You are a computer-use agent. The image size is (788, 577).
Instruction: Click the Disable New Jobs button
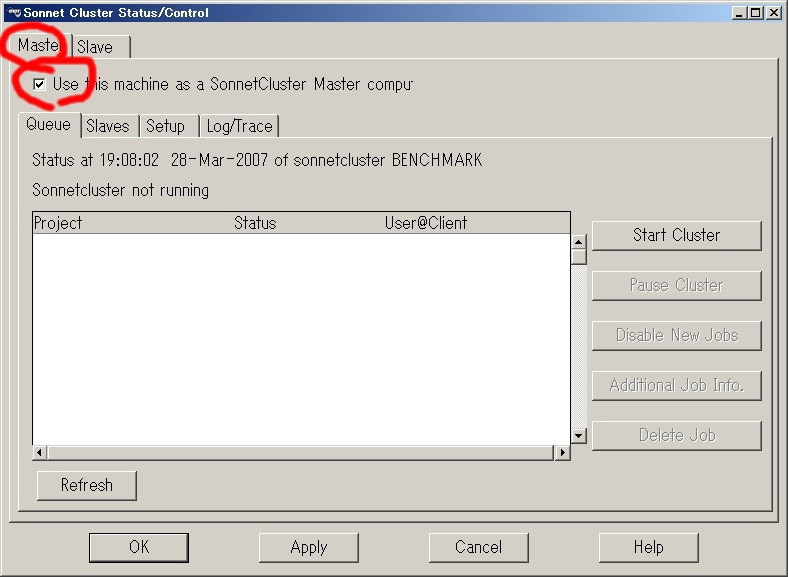[676, 335]
